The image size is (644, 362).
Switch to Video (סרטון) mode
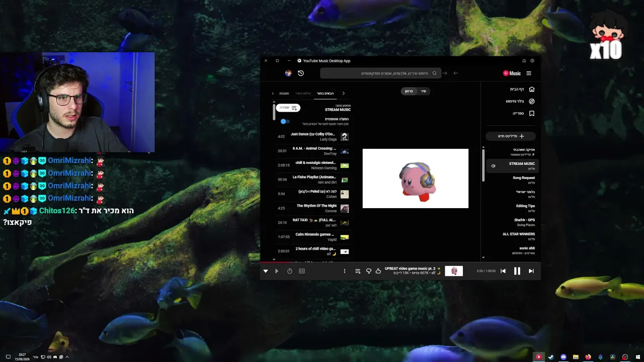tap(409, 91)
